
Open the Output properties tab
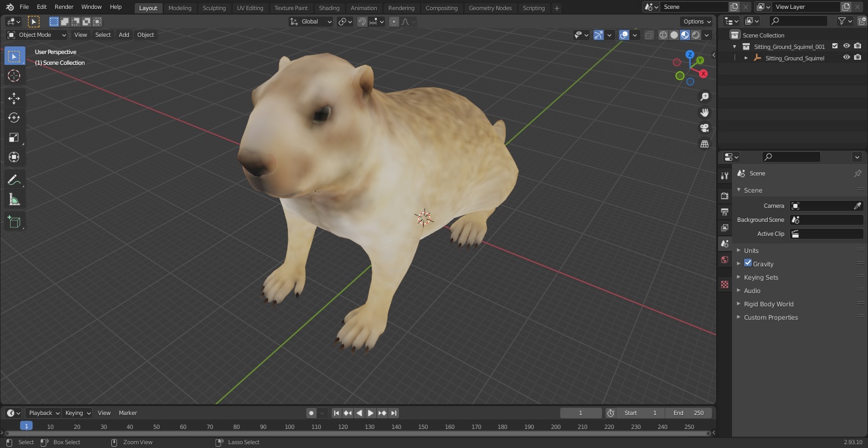[x=724, y=212]
